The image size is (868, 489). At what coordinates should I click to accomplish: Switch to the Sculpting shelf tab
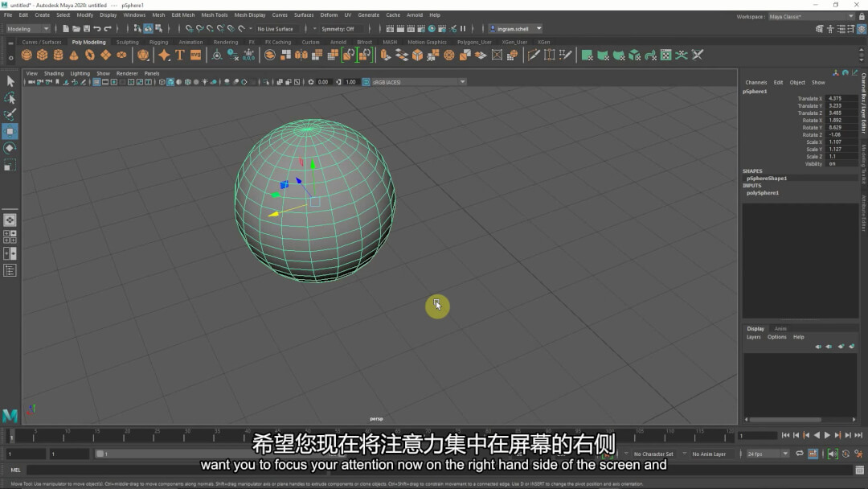127,42
